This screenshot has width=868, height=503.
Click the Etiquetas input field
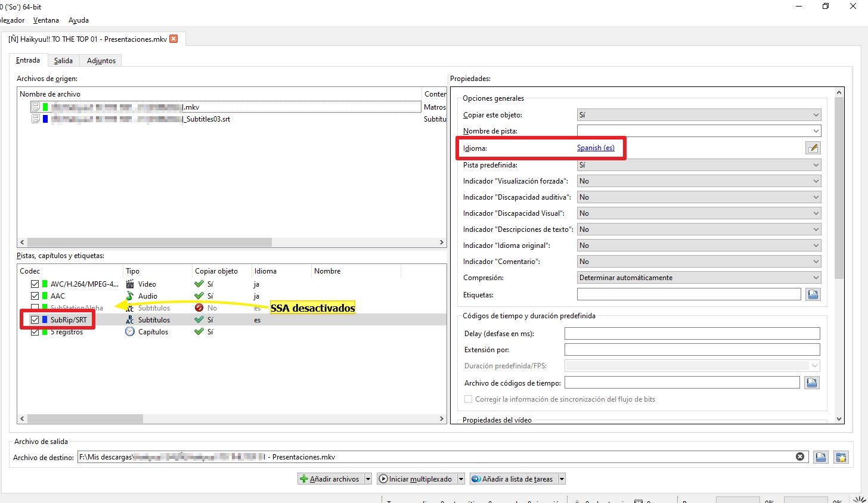(x=689, y=294)
